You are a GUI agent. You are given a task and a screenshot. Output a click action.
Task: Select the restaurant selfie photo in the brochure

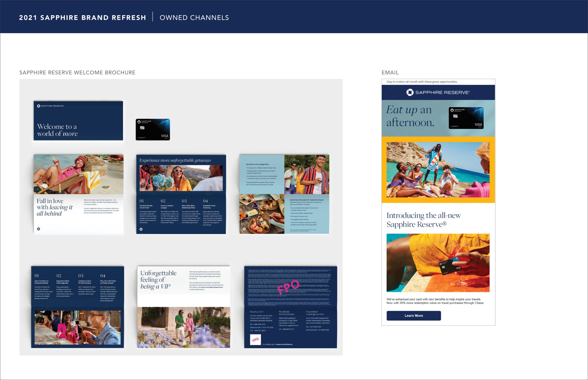(x=77, y=327)
